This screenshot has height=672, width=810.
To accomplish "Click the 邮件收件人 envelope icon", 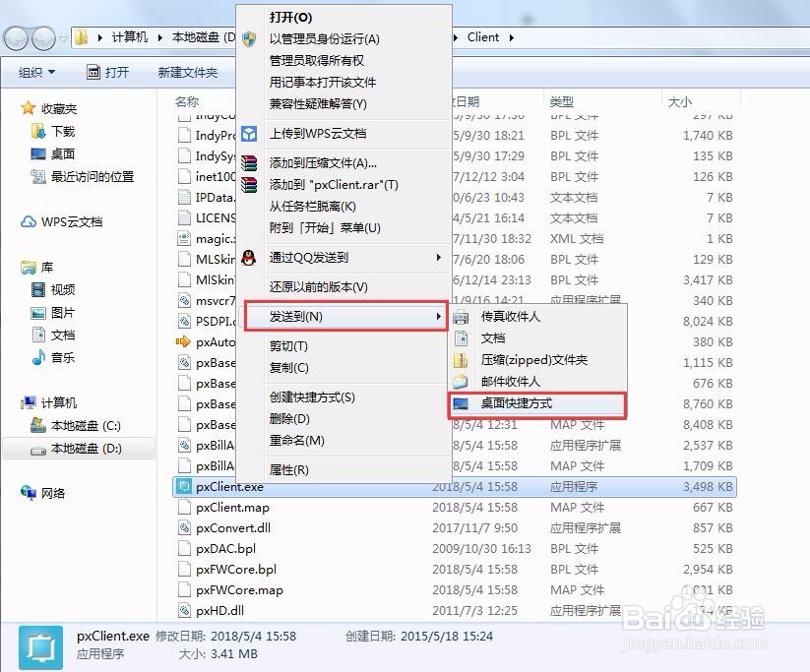I will pos(460,382).
